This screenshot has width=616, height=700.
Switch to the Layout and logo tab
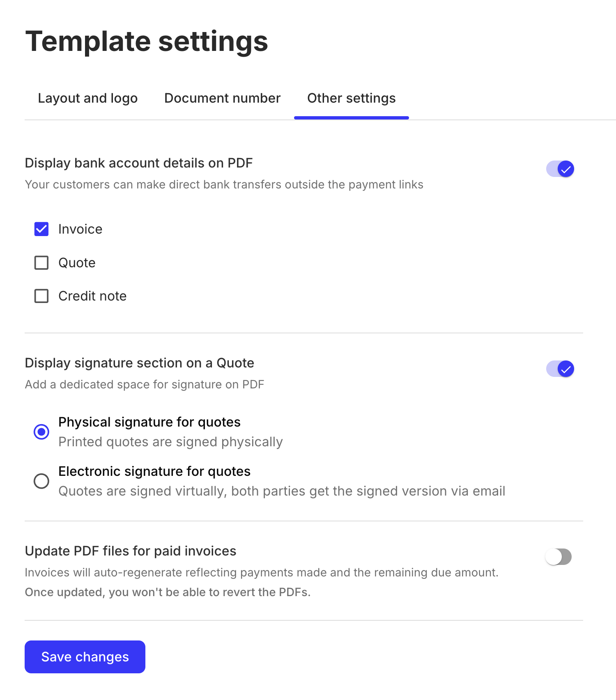point(87,98)
